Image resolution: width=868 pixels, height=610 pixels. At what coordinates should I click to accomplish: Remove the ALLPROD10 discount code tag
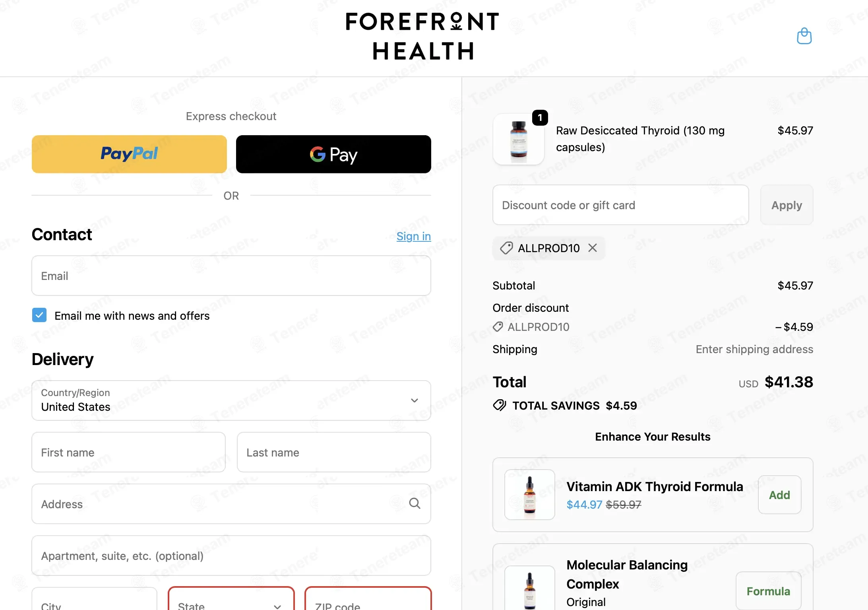click(x=593, y=248)
